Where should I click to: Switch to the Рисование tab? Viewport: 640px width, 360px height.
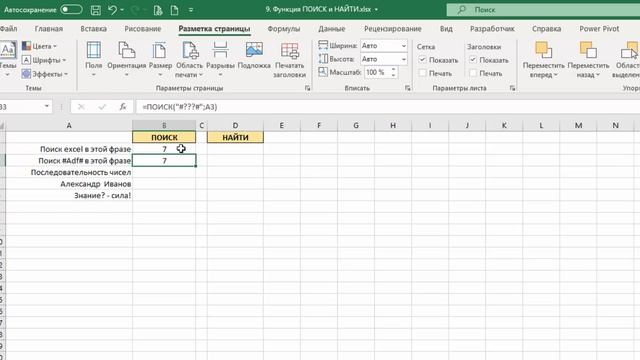tap(142, 29)
